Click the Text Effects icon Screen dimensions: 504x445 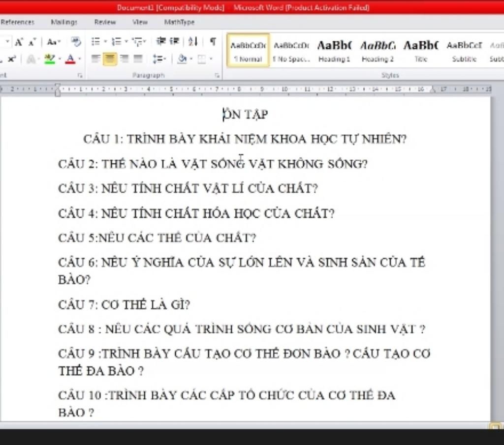click(x=31, y=59)
